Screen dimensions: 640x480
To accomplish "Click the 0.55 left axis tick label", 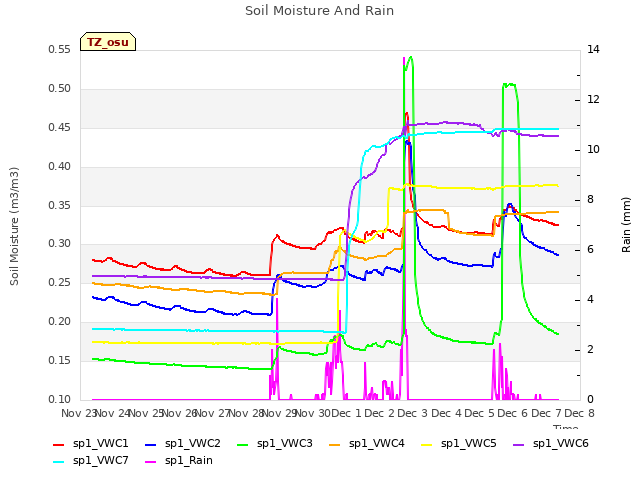I will 59,50.
